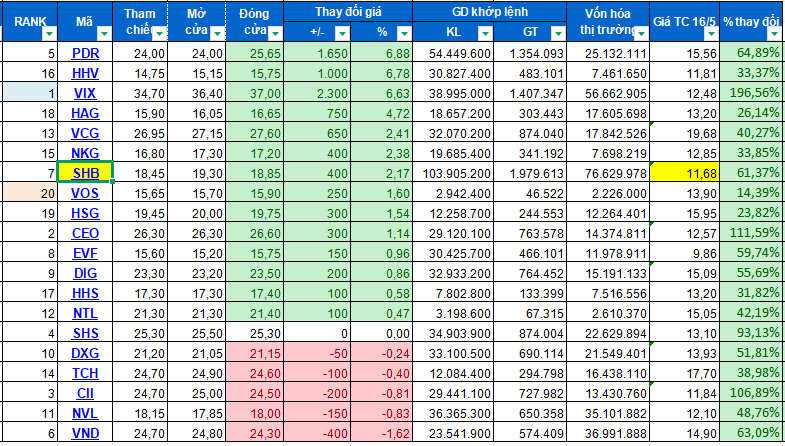This screenshot has width=785, height=446.
Task: Open the HHV ticker link
Action: point(85,73)
